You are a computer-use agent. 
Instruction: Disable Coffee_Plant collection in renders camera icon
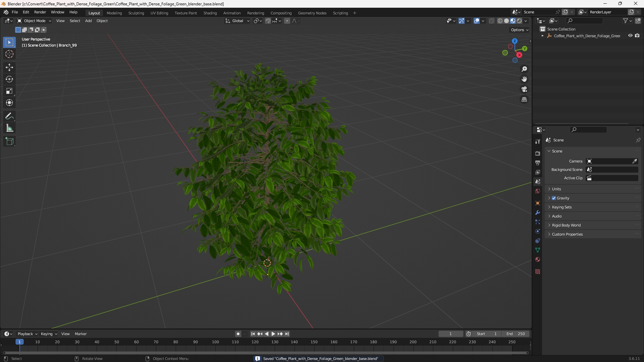(637, 36)
